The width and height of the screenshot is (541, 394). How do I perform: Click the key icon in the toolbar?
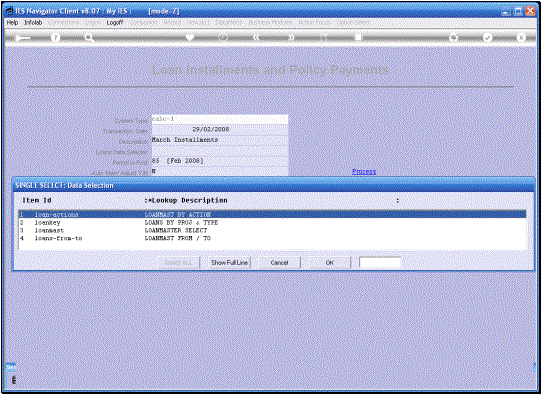[23, 38]
